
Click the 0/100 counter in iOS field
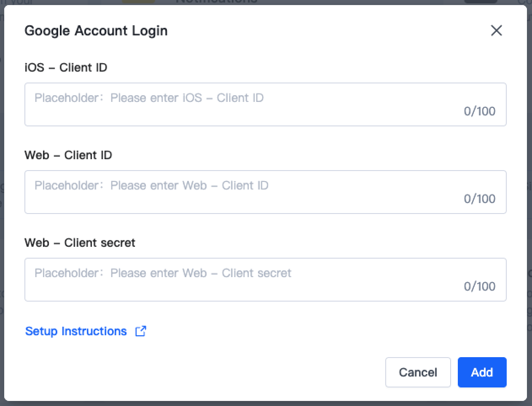pyautogui.click(x=479, y=111)
